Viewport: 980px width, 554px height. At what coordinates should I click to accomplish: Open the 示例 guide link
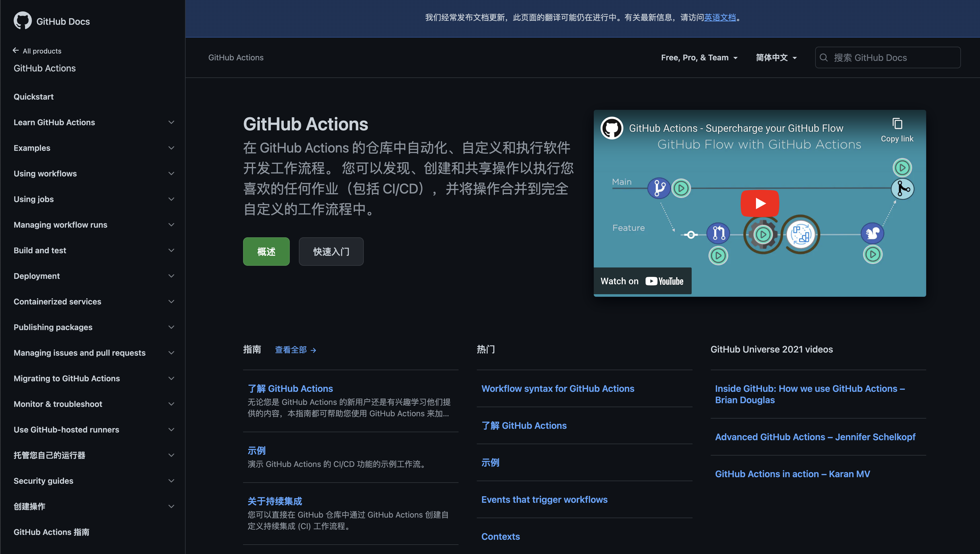pyautogui.click(x=256, y=451)
